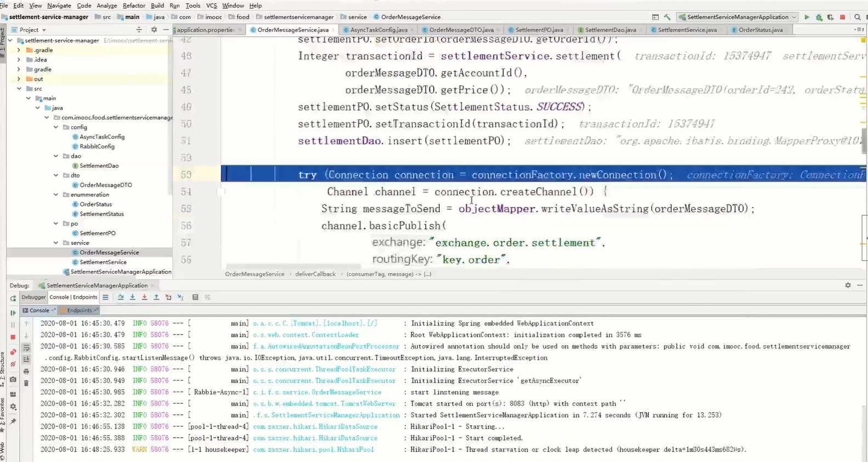Collapse the src folder
The image size is (868, 462).
(x=19, y=88)
